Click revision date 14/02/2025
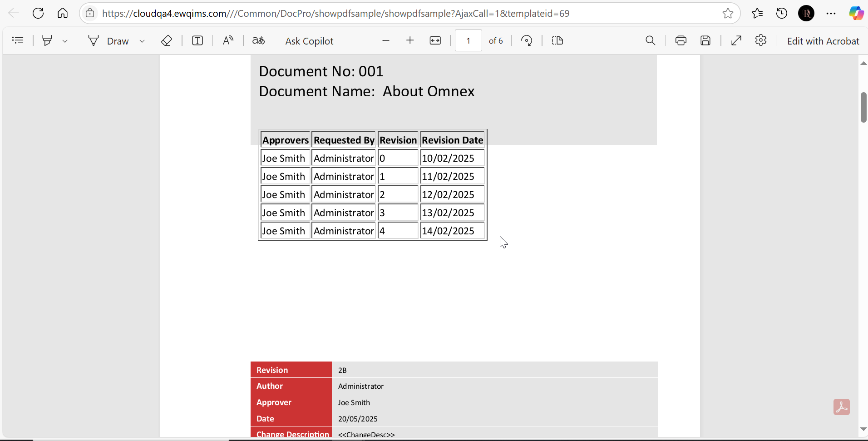The height and width of the screenshot is (441, 868). click(x=448, y=231)
